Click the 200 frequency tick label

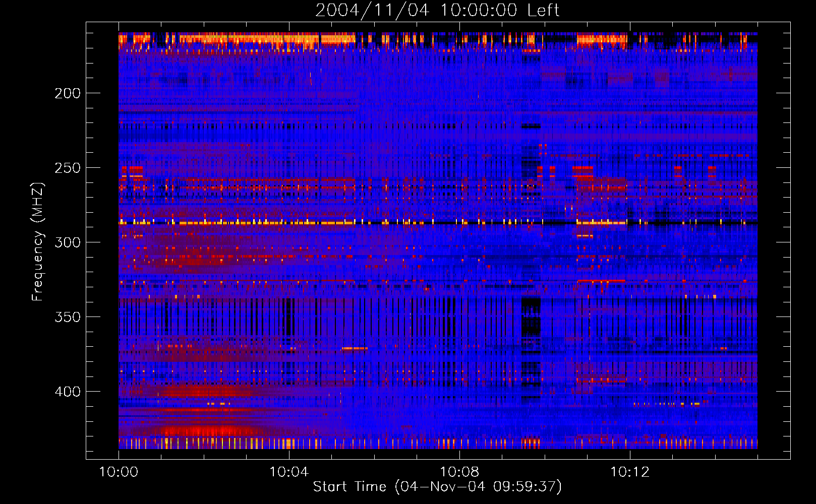pyautogui.click(x=68, y=93)
